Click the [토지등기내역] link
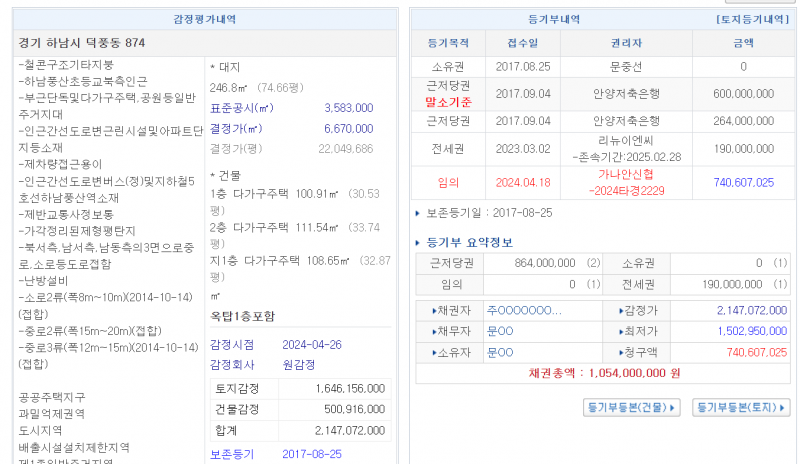800x464 pixels. pyautogui.click(x=754, y=19)
